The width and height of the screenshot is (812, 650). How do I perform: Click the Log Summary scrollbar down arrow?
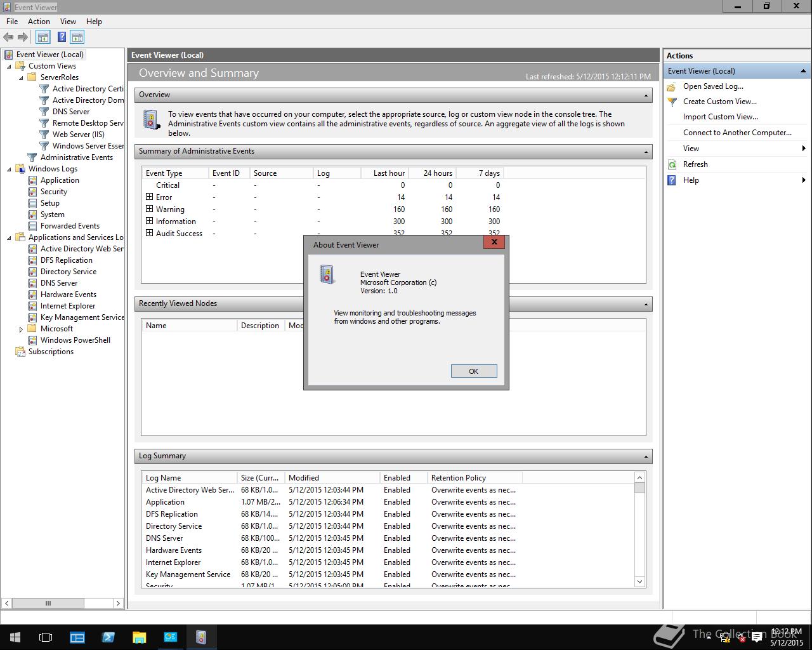tap(639, 581)
